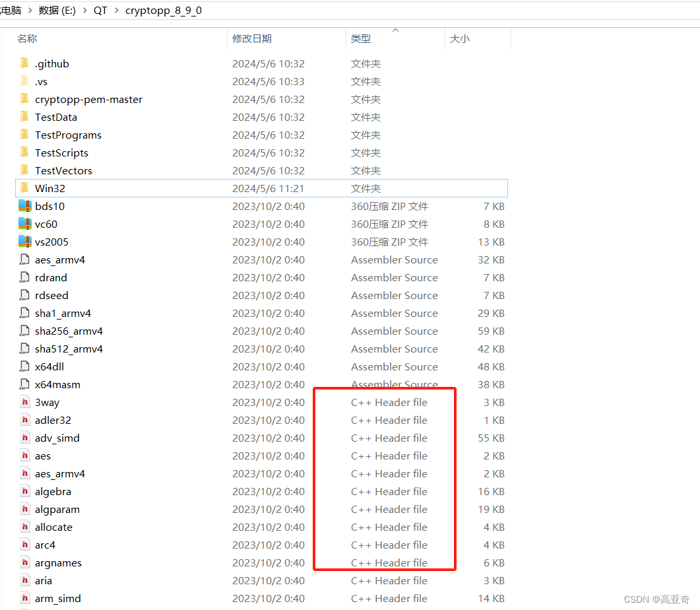Image resolution: width=700 pixels, height=610 pixels.
Task: Click the rdseed assembler file icon
Action: point(24,295)
